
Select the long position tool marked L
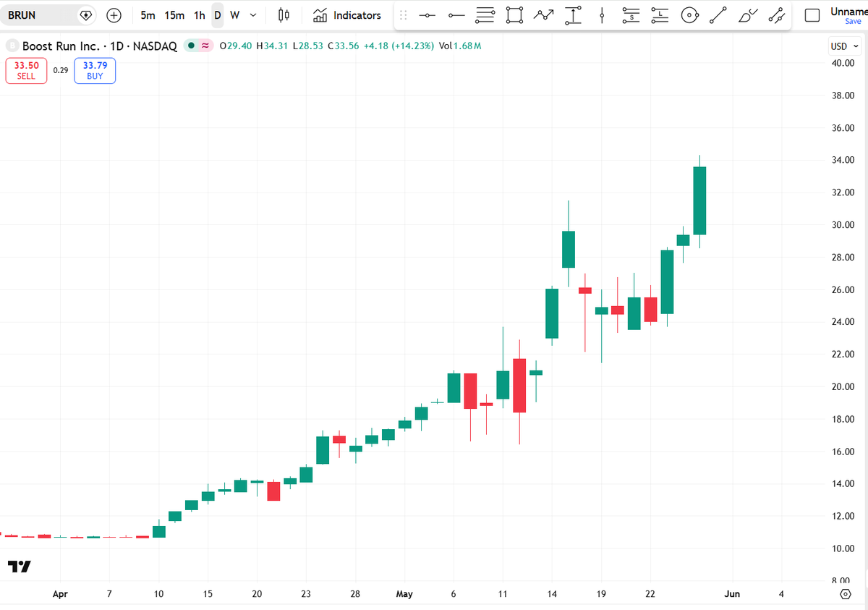(660, 15)
